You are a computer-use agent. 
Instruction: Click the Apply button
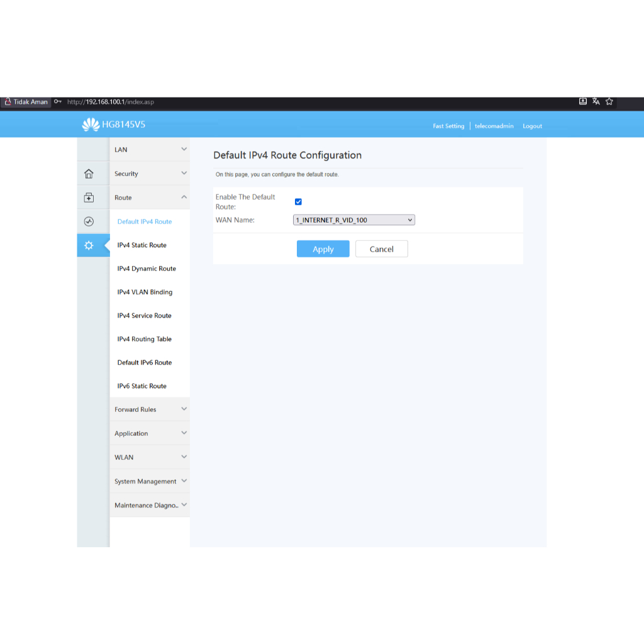(323, 249)
